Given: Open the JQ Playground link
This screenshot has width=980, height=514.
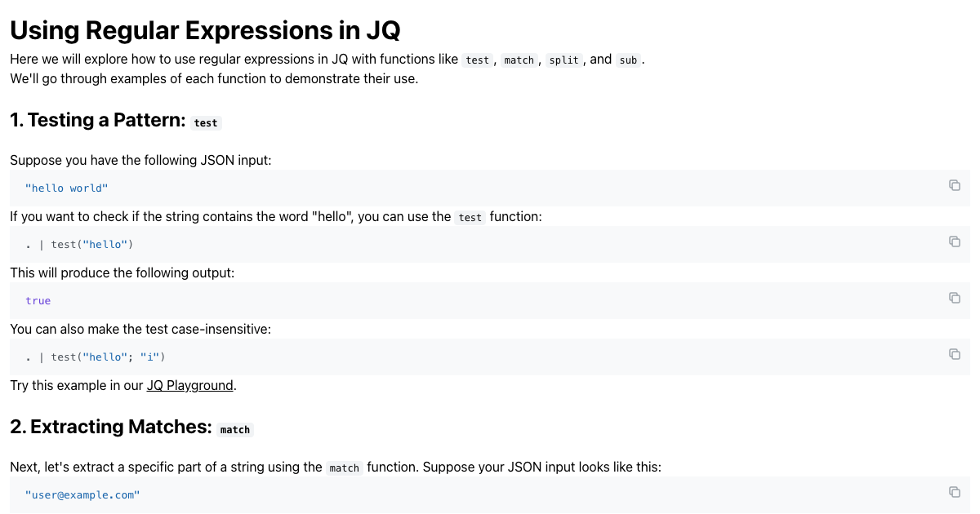Looking at the screenshot, I should click(x=190, y=385).
